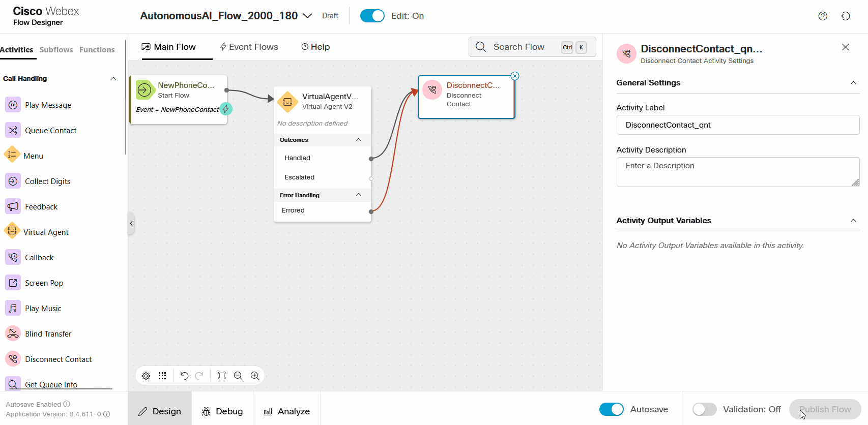
Task: Open the Subflows panel link
Action: [56, 50]
